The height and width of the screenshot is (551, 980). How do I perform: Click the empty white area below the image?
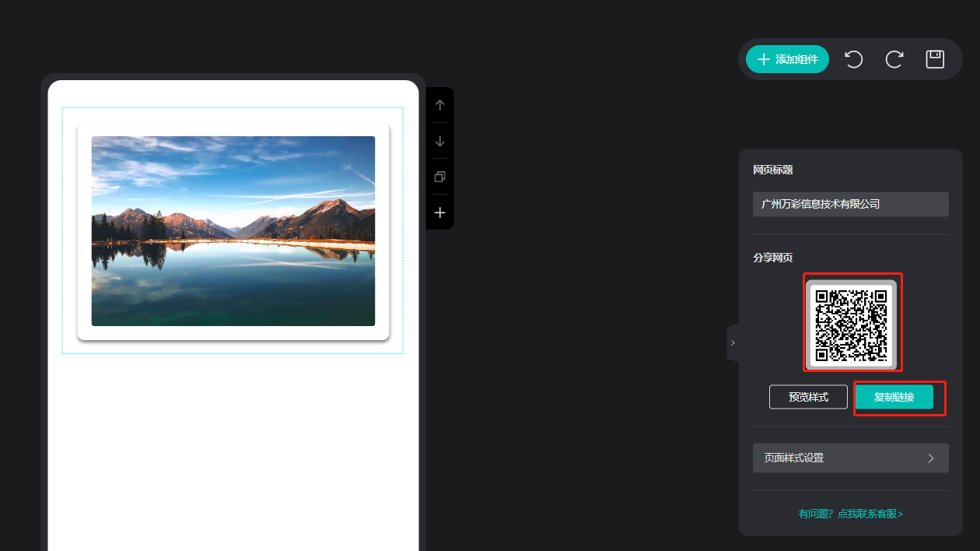pos(233,451)
